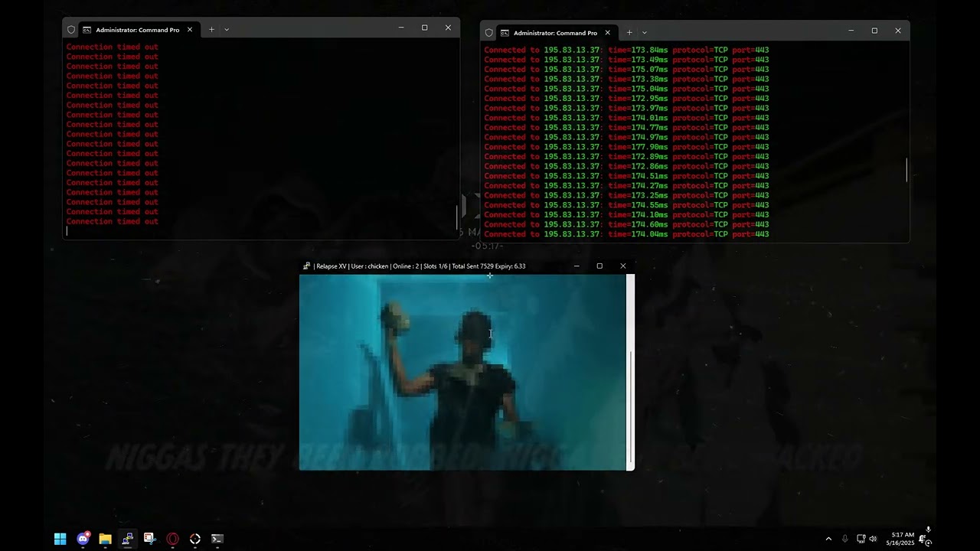
Task: Open the volume speaker tray icon
Action: 873,539
